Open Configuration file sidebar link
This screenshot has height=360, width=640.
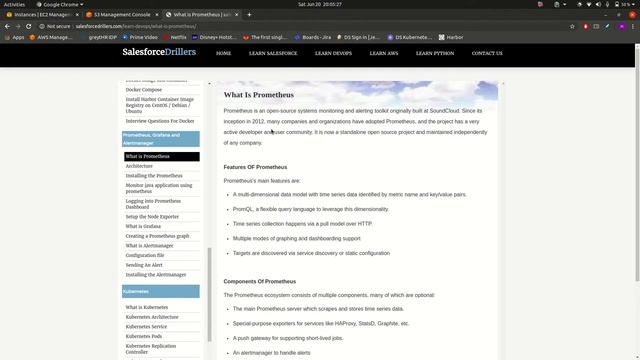(x=145, y=256)
